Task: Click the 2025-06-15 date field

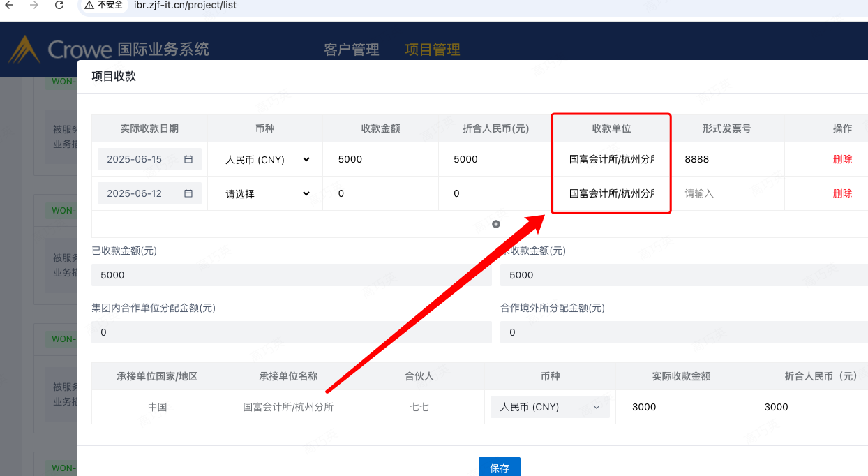Action: (149, 159)
